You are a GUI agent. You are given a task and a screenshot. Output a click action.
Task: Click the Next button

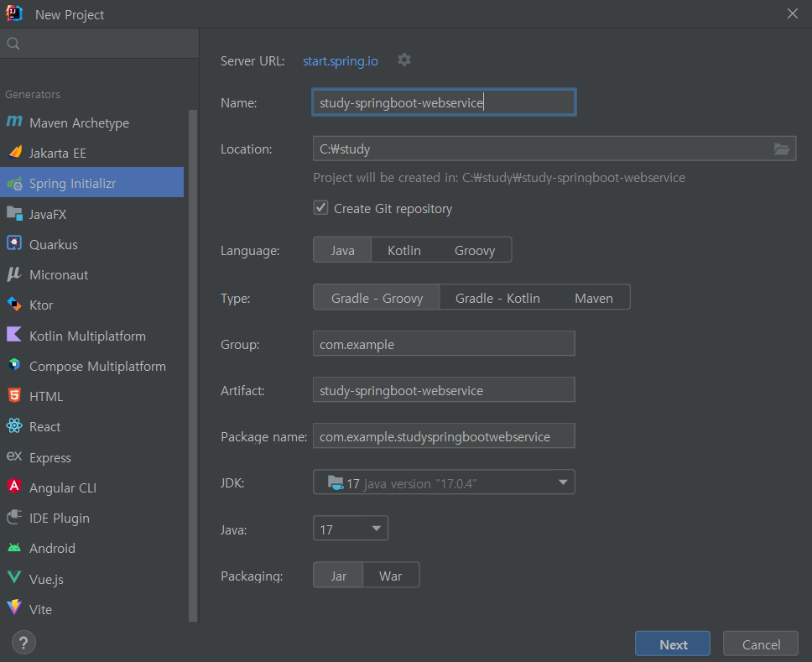(x=673, y=644)
